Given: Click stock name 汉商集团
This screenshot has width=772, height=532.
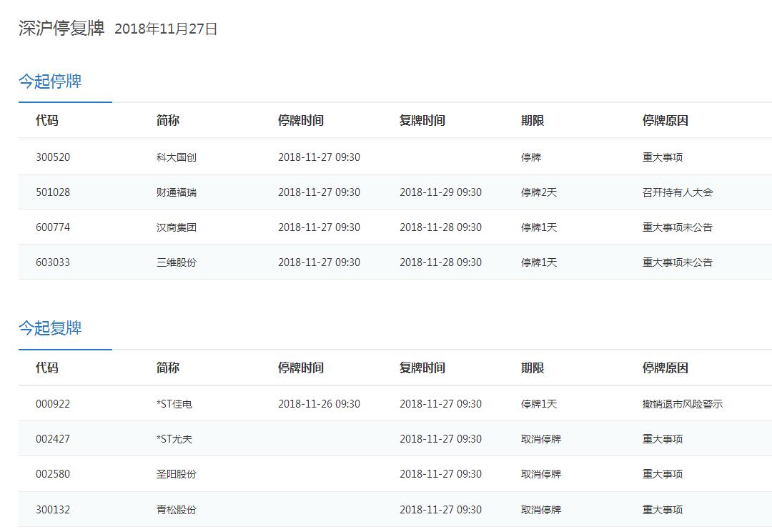Looking at the screenshot, I should [176, 227].
